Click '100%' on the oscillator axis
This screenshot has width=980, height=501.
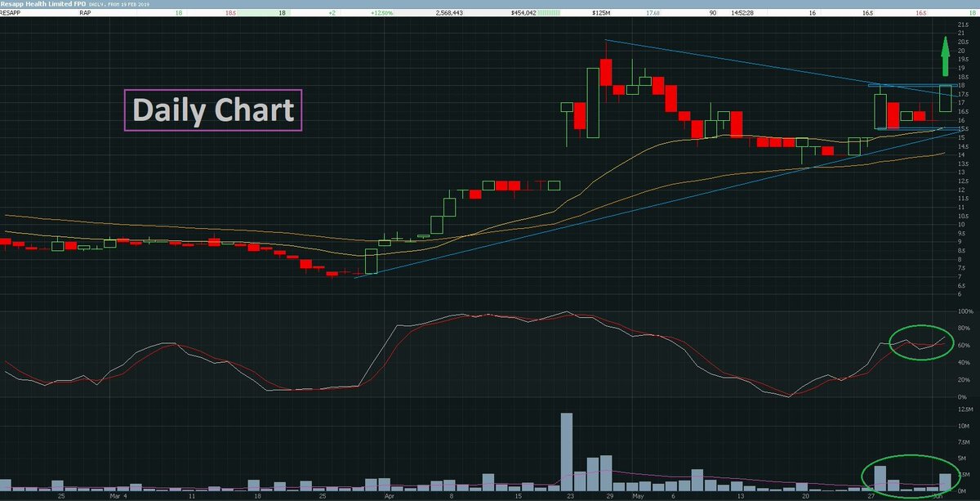(965, 311)
